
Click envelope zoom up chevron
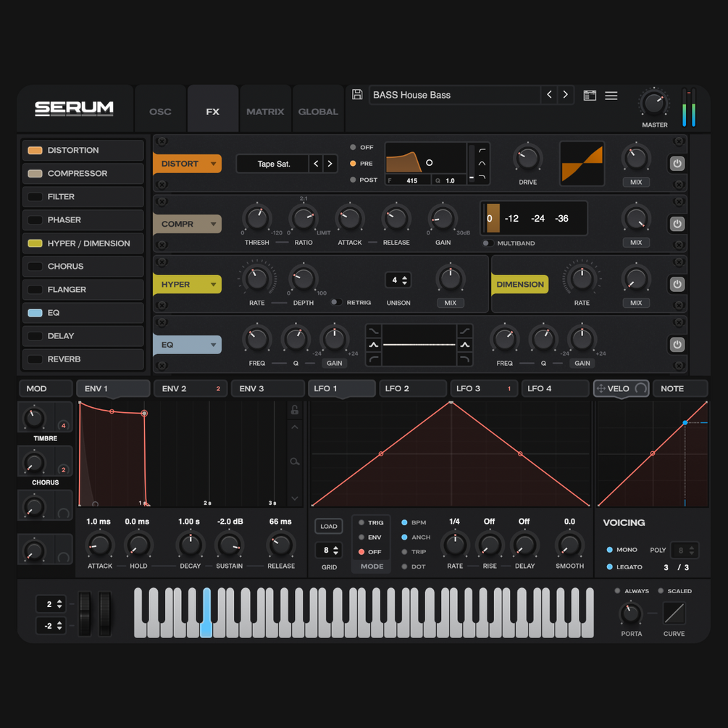[294, 427]
